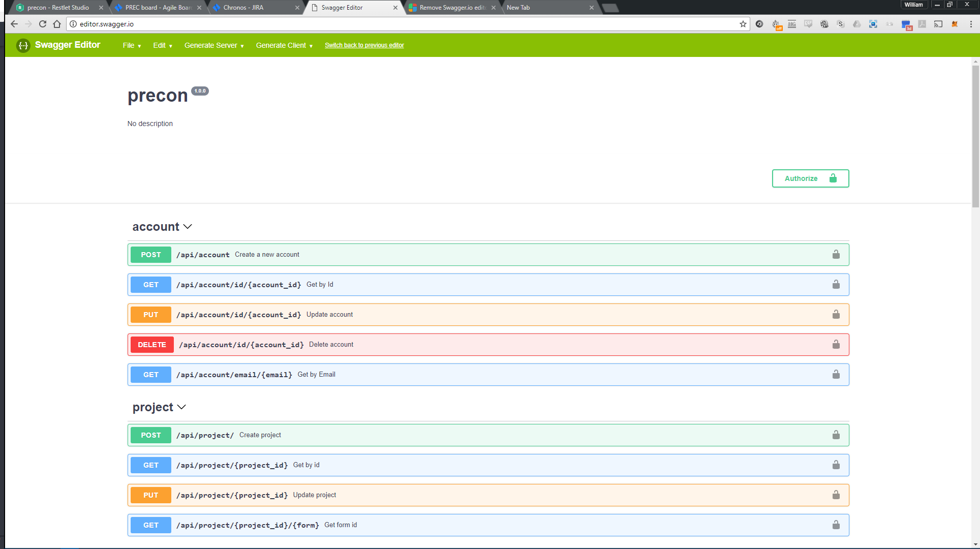Click the browser home icon
Image resolution: width=980 pixels, height=549 pixels.
point(56,23)
